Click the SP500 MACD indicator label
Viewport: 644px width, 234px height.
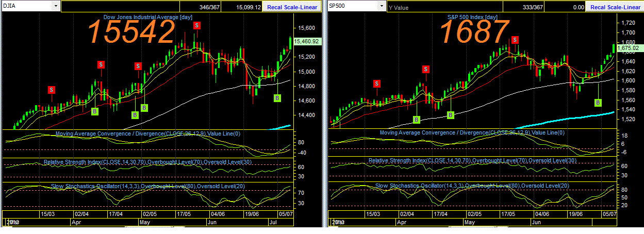pyautogui.click(x=472, y=132)
